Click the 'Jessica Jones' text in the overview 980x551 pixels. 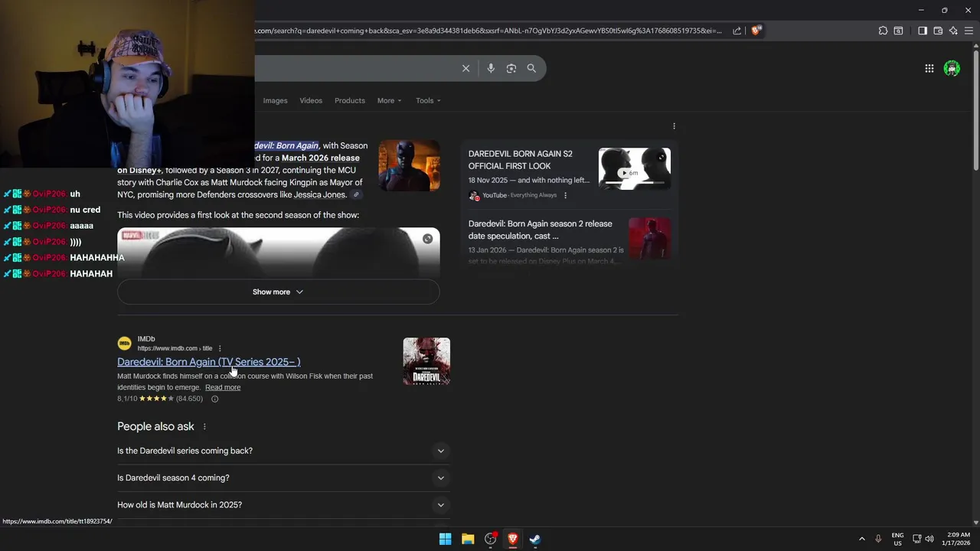320,195
